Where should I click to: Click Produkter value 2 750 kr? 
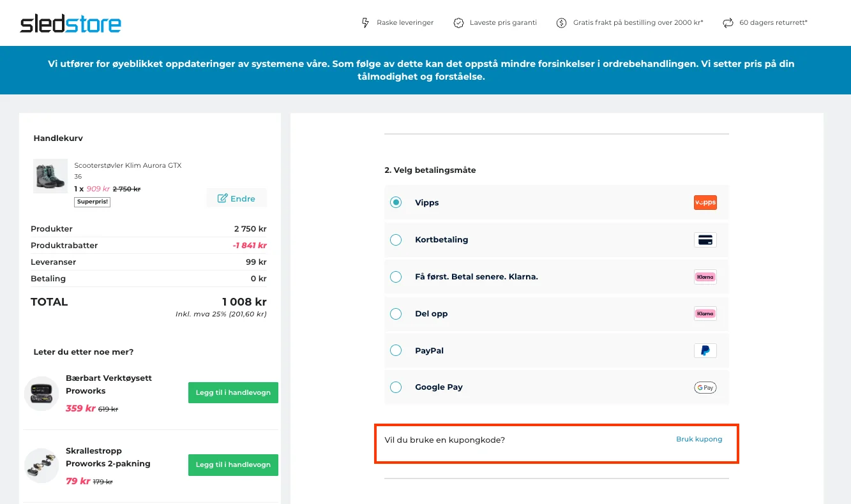point(250,229)
